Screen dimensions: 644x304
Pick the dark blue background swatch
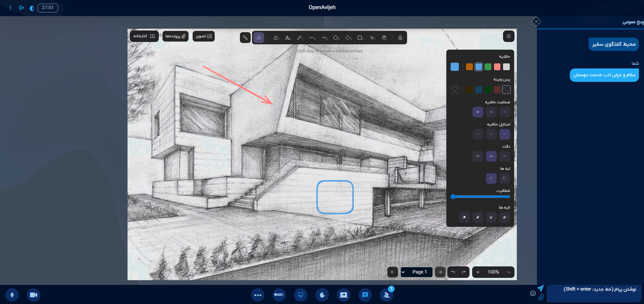coord(479,90)
